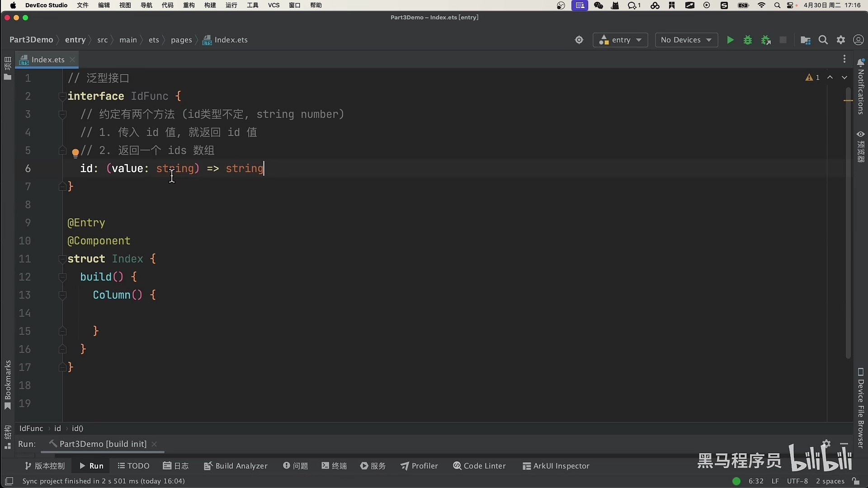The height and width of the screenshot is (488, 868).
Task: Change file encoding UTF-8 in status bar
Action: click(x=797, y=481)
